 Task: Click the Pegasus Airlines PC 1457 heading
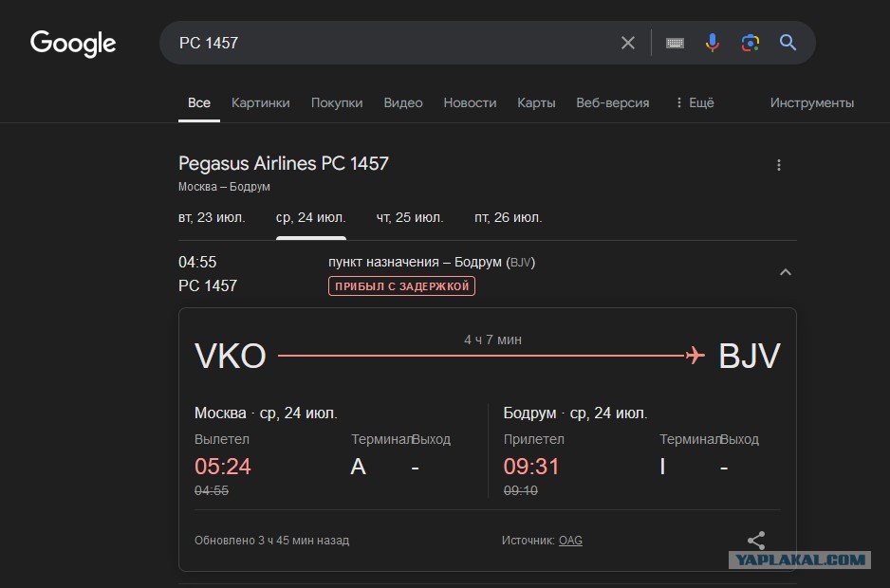[x=284, y=163]
